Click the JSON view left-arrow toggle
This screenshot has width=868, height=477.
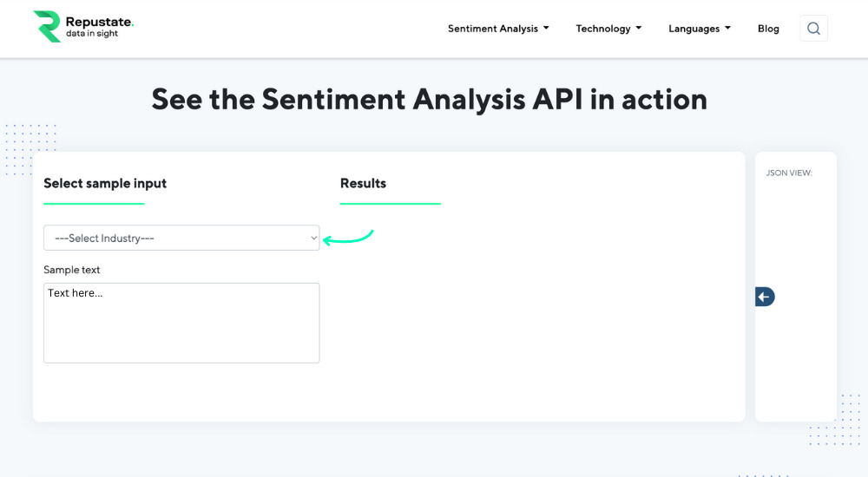point(765,297)
